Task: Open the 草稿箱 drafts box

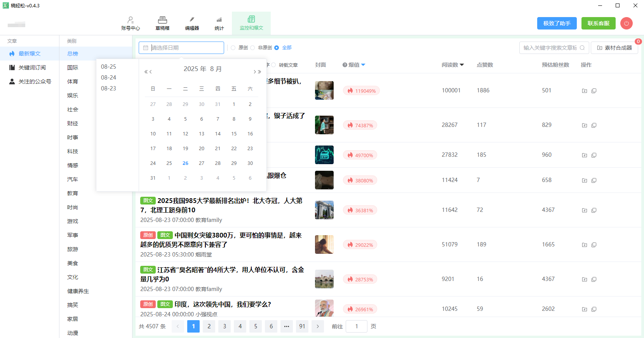Action: [162, 23]
